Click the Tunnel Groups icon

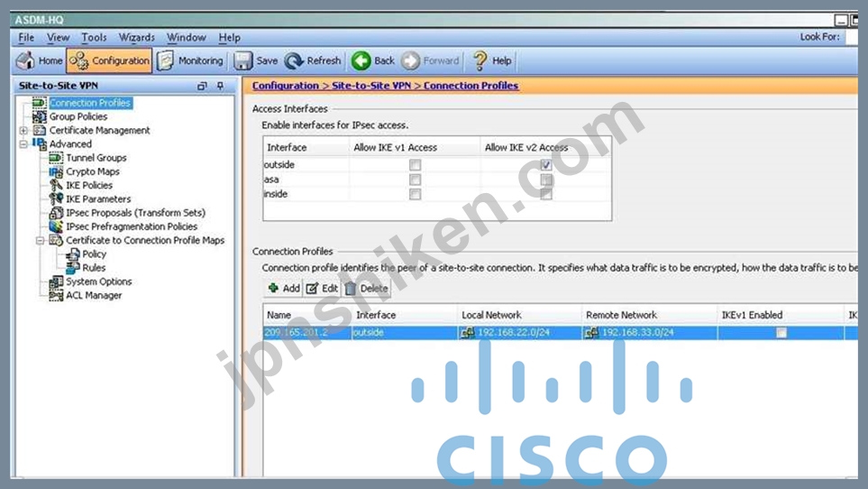pos(56,158)
